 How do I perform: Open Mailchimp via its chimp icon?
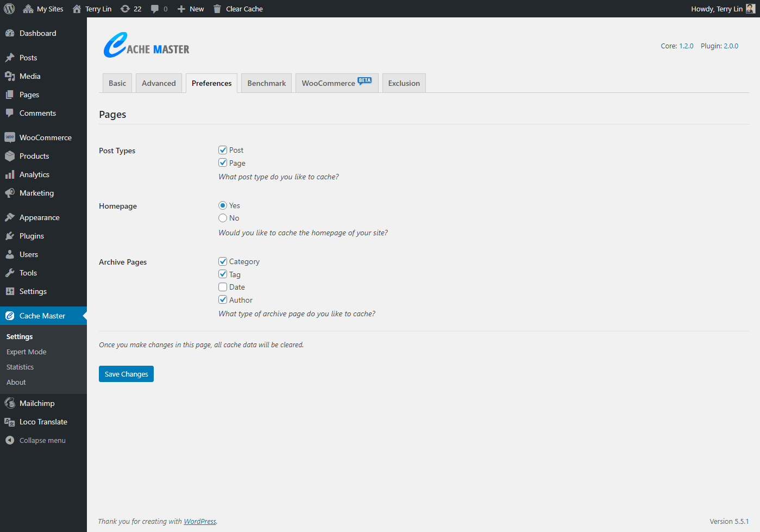pos(10,403)
